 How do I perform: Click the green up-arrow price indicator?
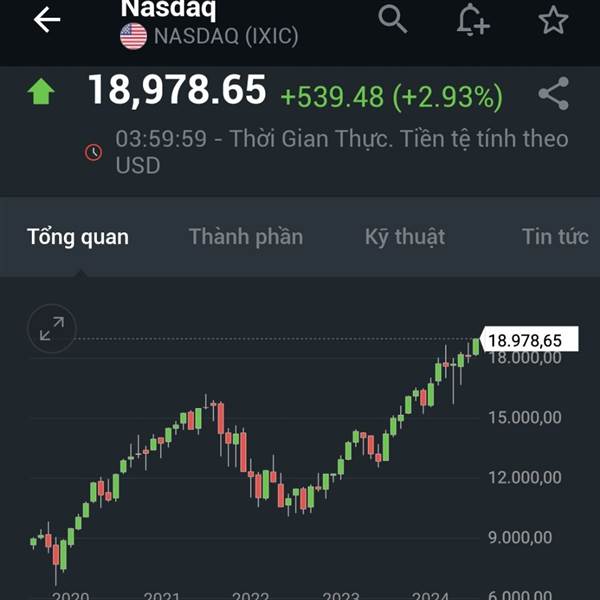41,91
